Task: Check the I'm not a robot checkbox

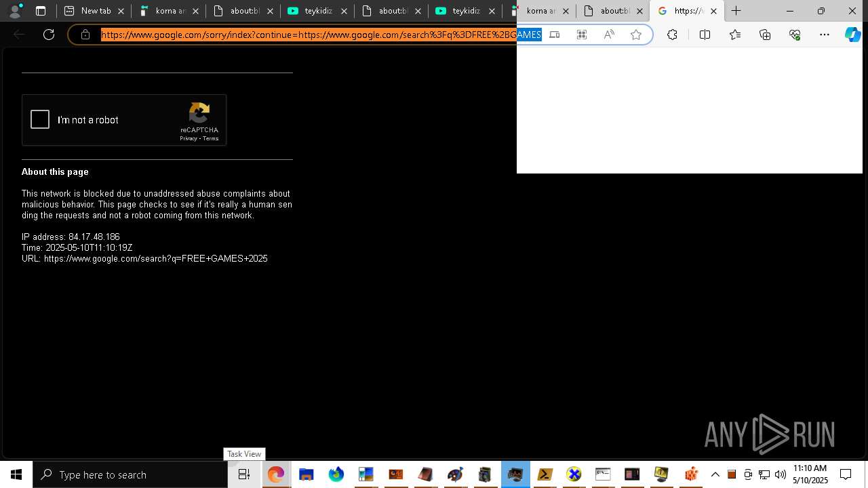Action: 40,120
